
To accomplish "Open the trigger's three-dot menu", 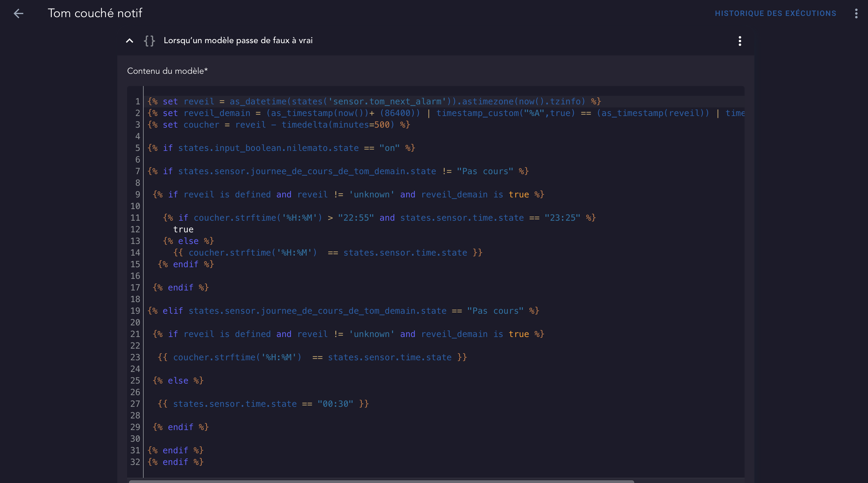I will click(740, 41).
